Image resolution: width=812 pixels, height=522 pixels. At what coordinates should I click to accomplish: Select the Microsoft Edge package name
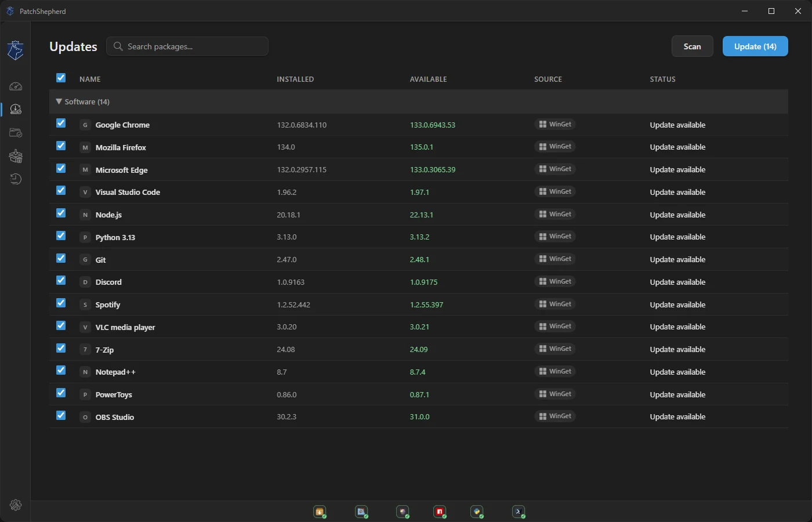pos(122,170)
